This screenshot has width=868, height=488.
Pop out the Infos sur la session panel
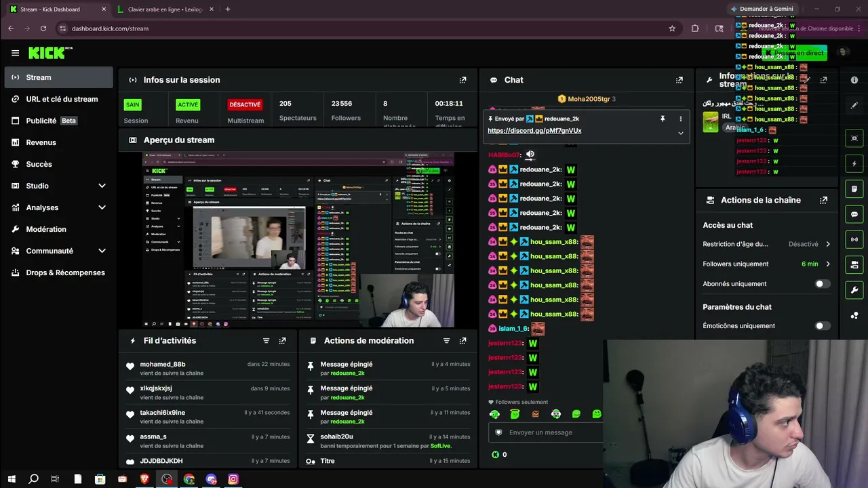point(462,80)
